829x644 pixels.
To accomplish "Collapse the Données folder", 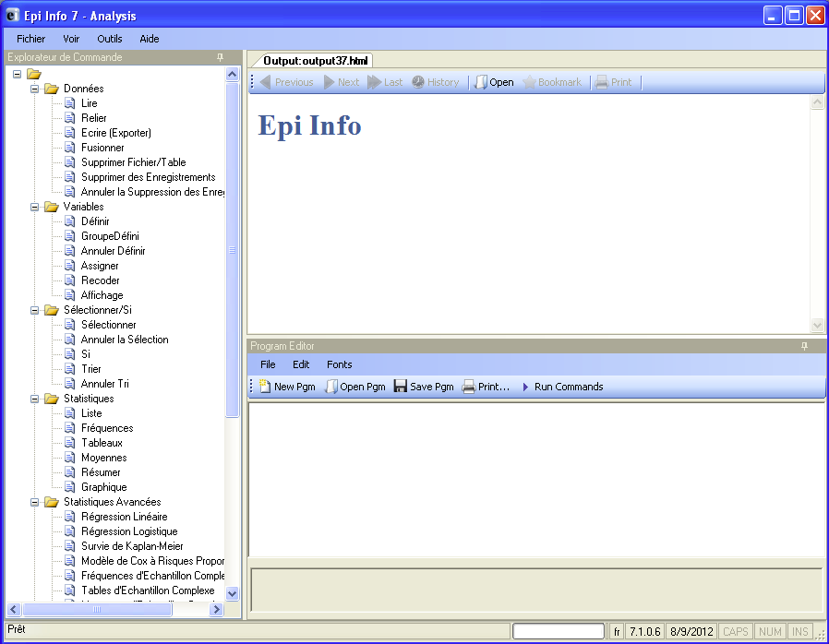I will pos(34,89).
